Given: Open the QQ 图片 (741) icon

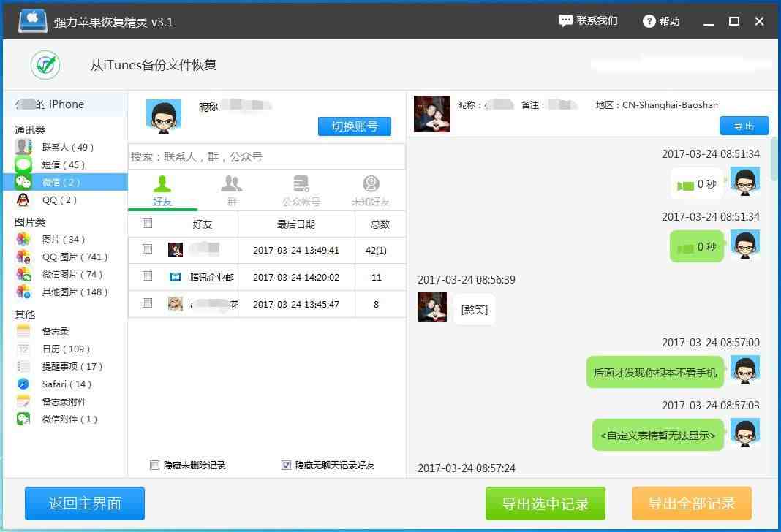Looking at the screenshot, I should click(23, 256).
